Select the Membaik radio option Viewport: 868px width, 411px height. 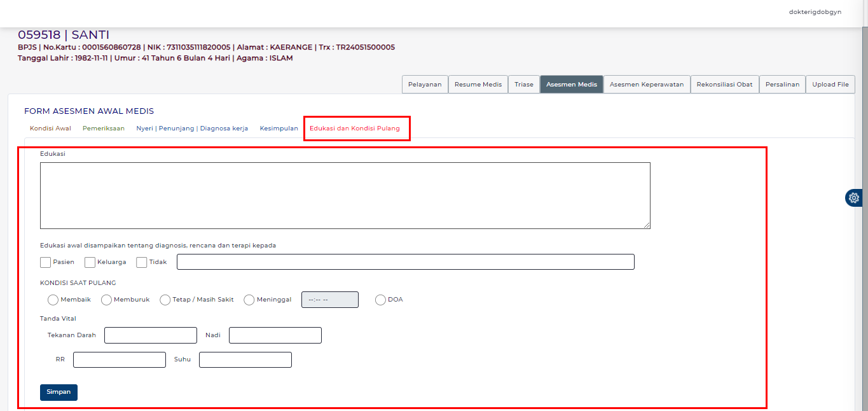pyautogui.click(x=53, y=300)
